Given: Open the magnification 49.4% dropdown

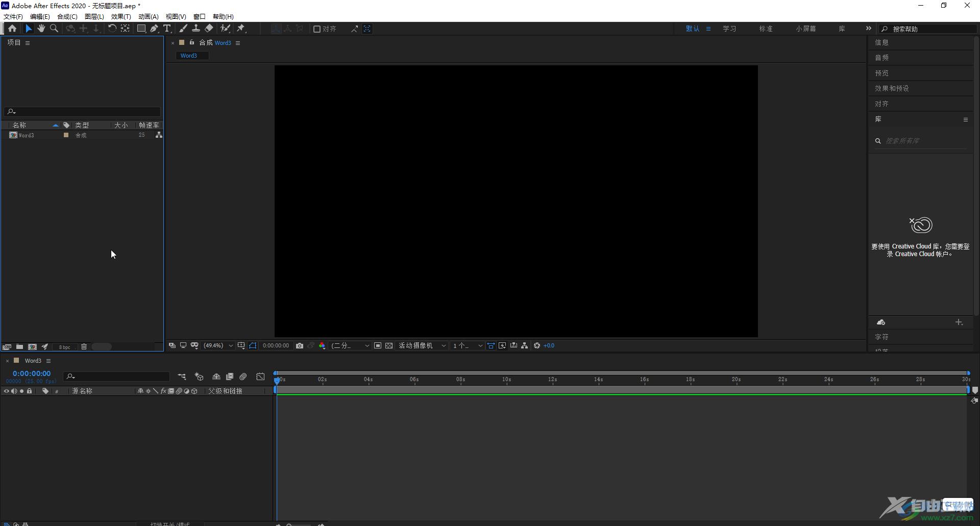Looking at the screenshot, I should click(218, 346).
